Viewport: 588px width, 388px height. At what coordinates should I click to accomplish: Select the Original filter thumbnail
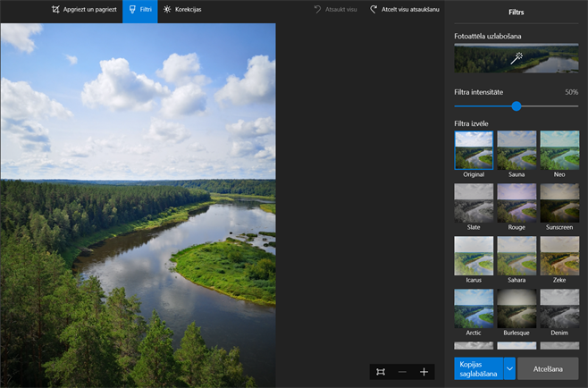pos(474,150)
